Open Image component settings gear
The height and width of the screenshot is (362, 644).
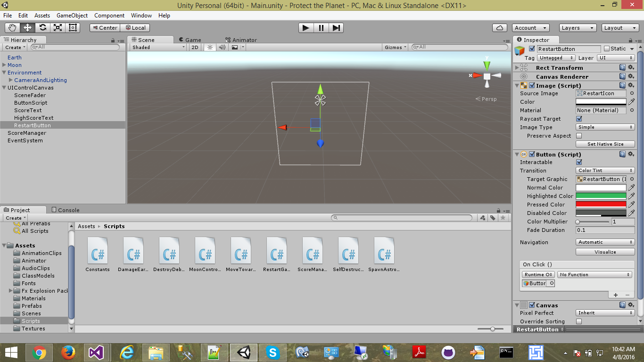[631, 85]
